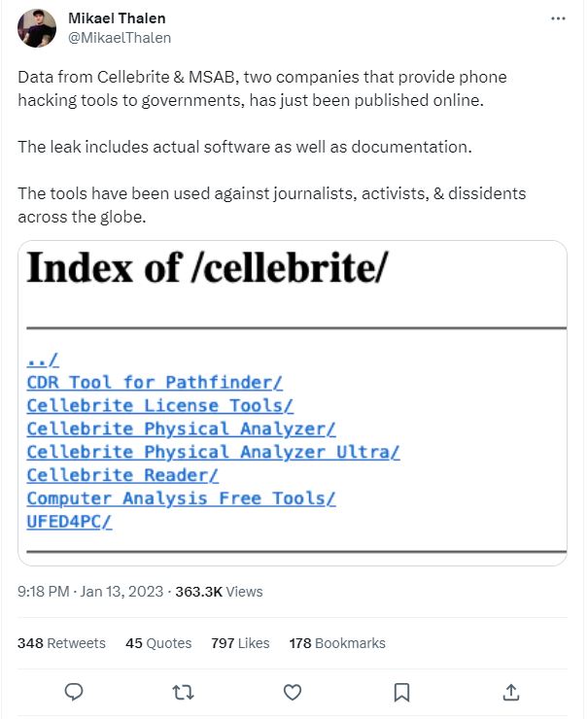
Task: Click the UFED4PC/ directory link
Action: (69, 522)
